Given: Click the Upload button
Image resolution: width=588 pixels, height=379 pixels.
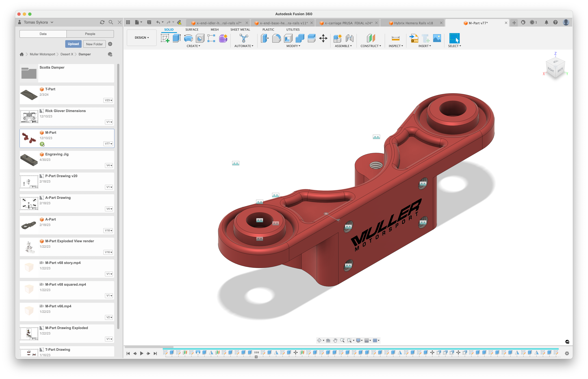Looking at the screenshot, I should [73, 44].
